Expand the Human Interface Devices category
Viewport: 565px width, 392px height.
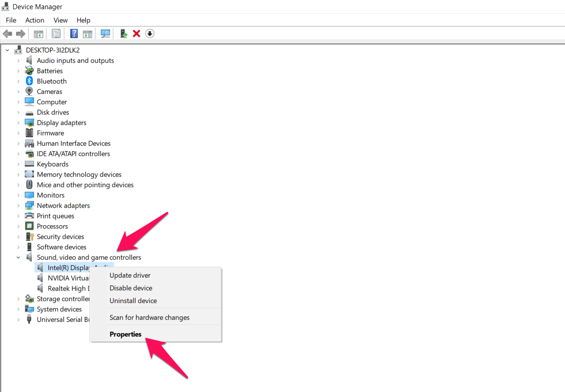(18, 143)
